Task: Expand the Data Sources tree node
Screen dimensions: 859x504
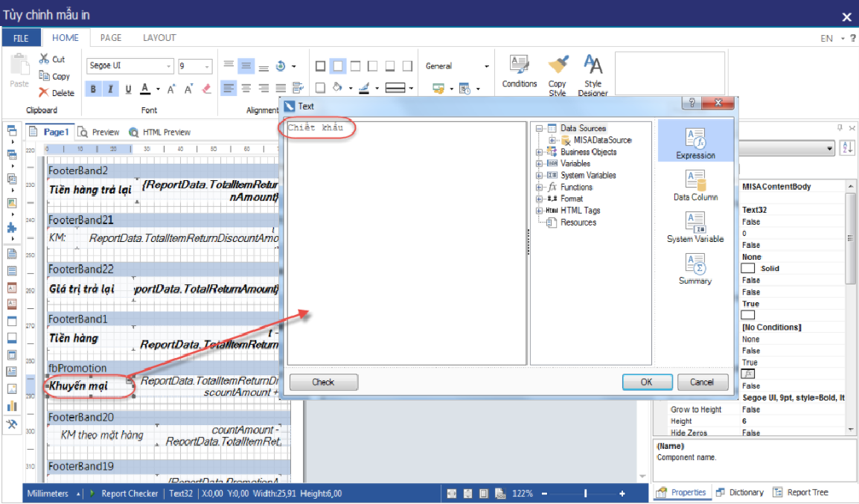Action: tap(539, 128)
